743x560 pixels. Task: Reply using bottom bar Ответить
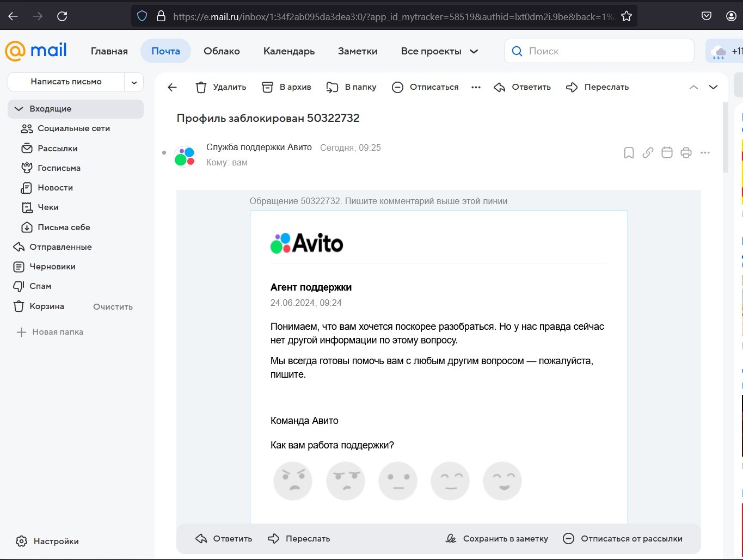coord(224,539)
